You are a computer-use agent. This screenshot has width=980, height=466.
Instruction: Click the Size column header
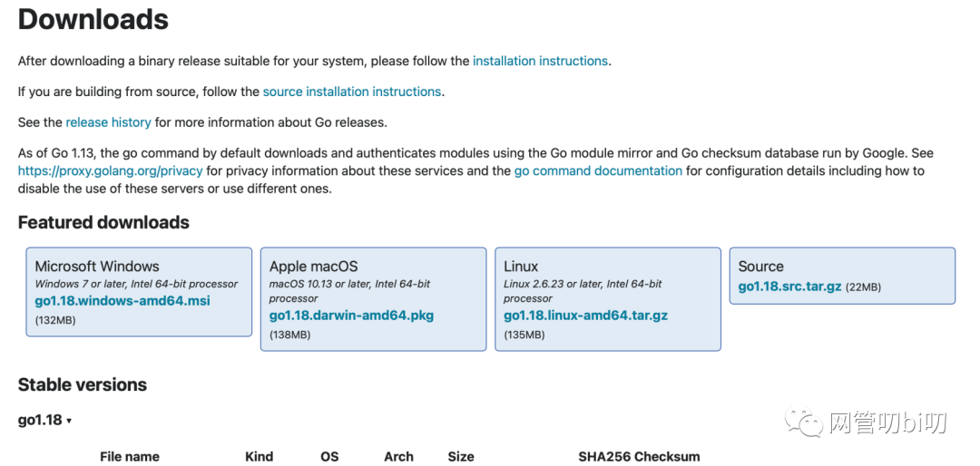tap(461, 457)
